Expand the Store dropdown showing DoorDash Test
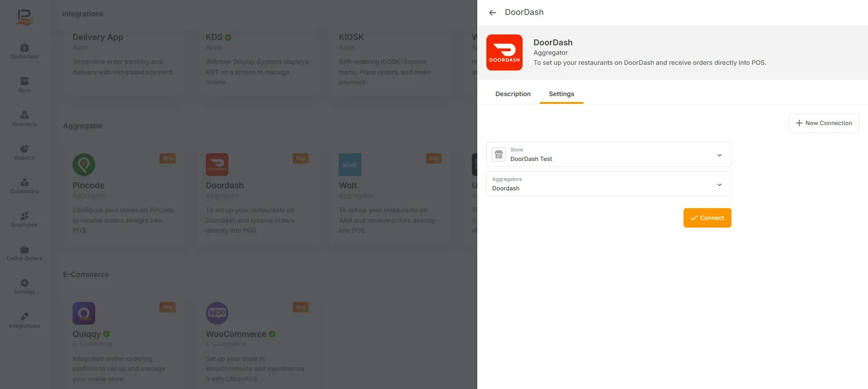The width and height of the screenshot is (868, 389). click(609, 155)
